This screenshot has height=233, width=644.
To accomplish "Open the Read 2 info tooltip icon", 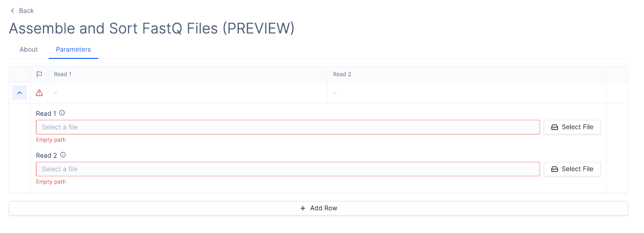I will pos(63,154).
